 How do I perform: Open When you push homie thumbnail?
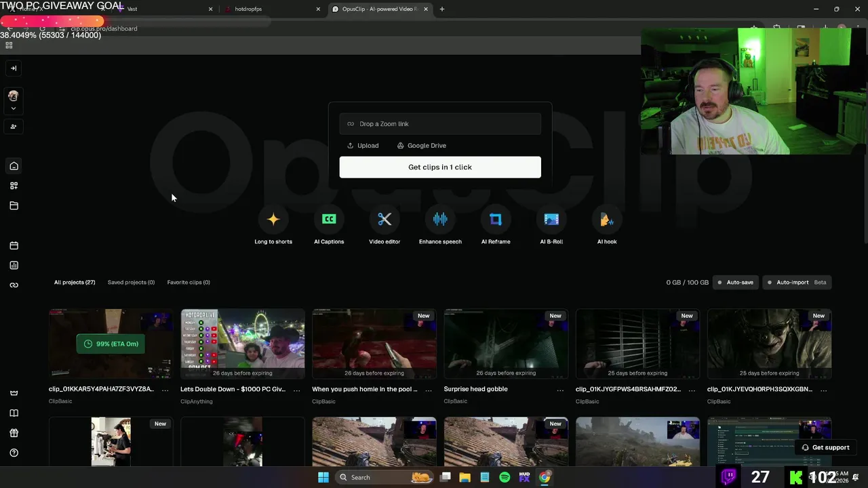(374, 344)
